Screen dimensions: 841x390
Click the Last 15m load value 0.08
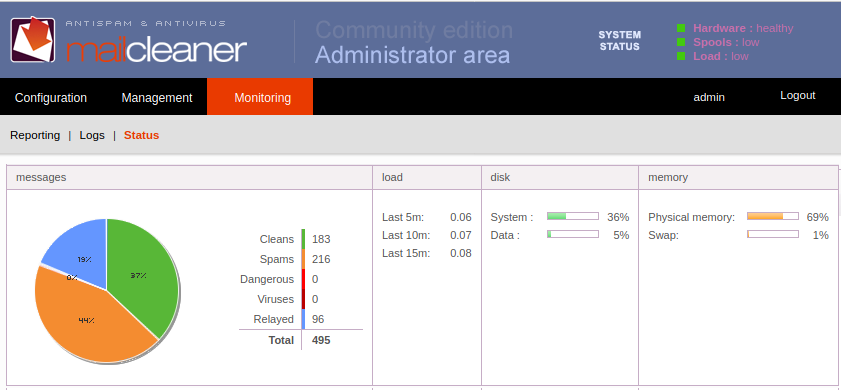click(461, 253)
